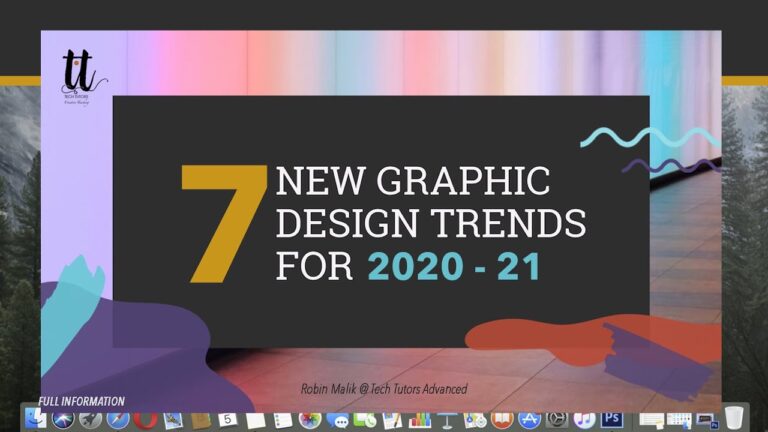Open the Numbers bar chart icon
Image resolution: width=768 pixels, height=432 pixels.
(420, 419)
